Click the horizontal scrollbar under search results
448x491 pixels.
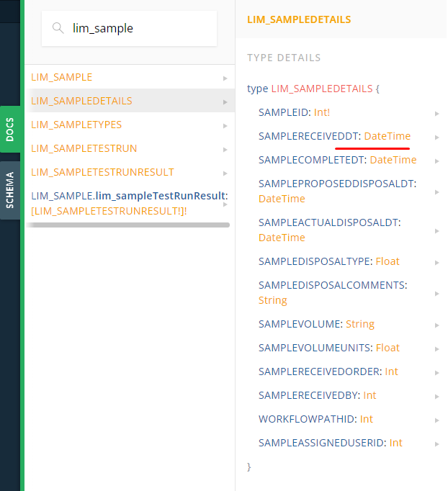(128, 225)
